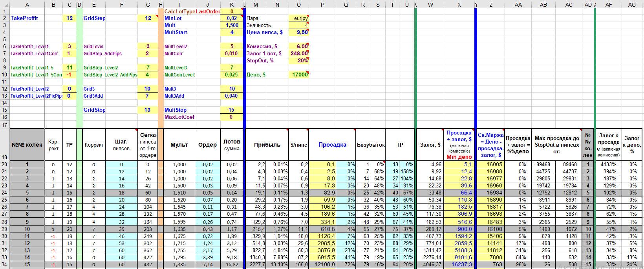The image size is (644, 269).
Task: Select the margin value 248,00
Action: point(299,53)
